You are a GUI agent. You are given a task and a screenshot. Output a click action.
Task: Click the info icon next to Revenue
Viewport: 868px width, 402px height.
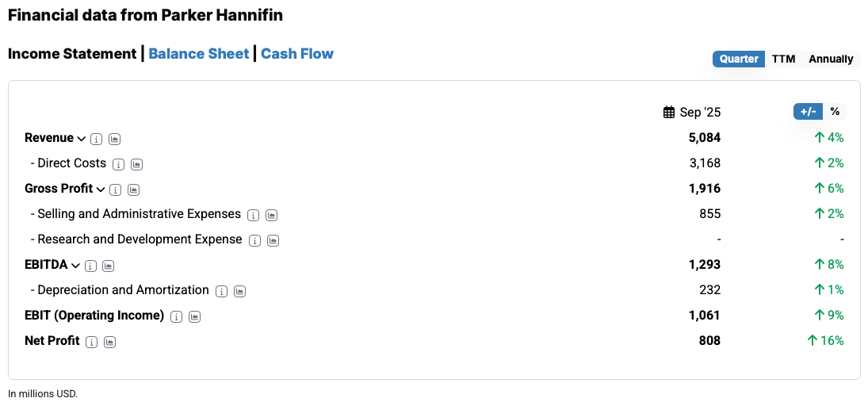click(x=97, y=139)
